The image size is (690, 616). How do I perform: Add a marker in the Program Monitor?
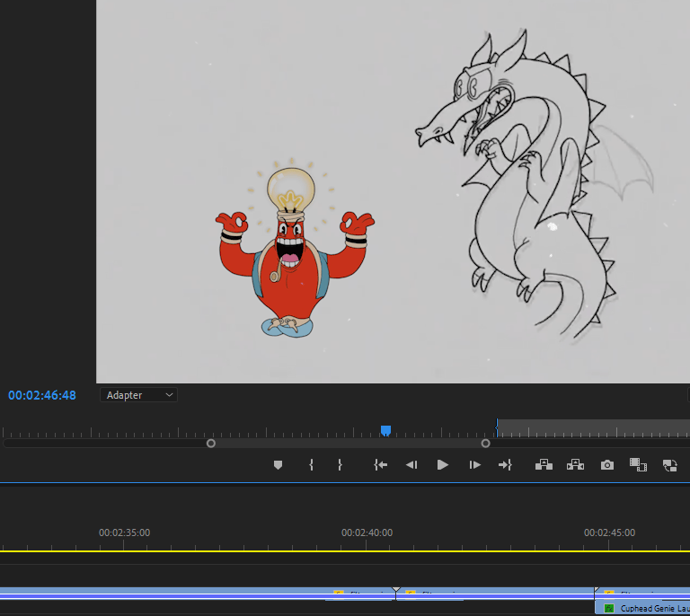(x=278, y=465)
